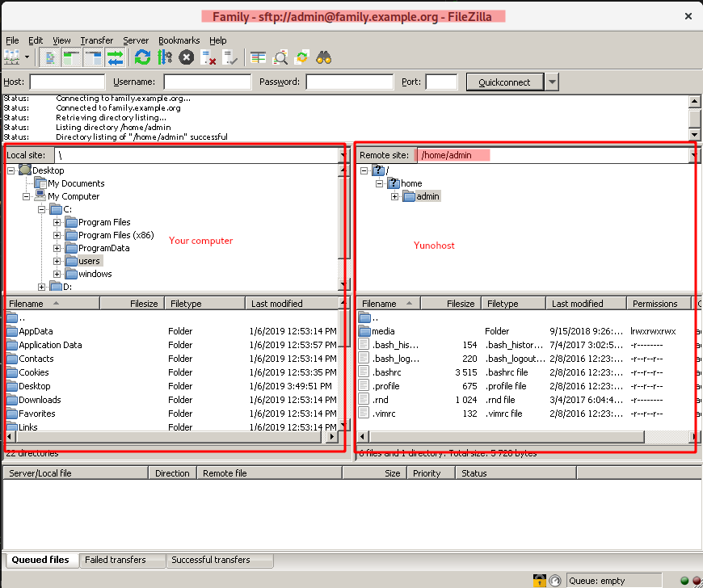Open the Site Manager
This screenshot has height=588, width=703.
(x=11, y=57)
